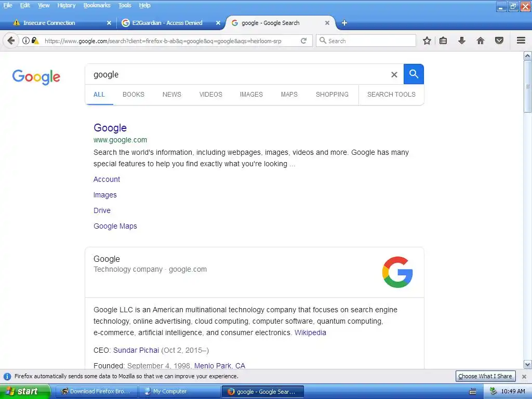Image resolution: width=532 pixels, height=399 pixels.
Task: Close the Insecure Connection tab
Action: (109, 23)
